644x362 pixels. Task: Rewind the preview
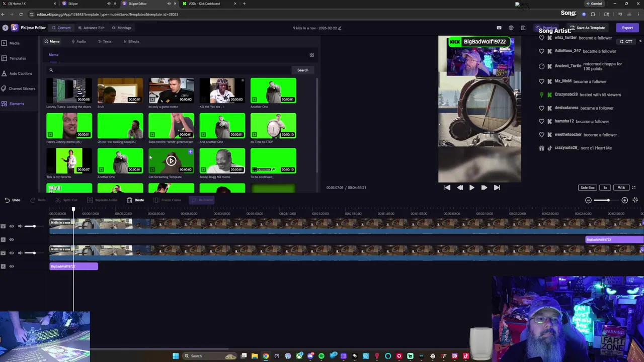click(x=460, y=188)
